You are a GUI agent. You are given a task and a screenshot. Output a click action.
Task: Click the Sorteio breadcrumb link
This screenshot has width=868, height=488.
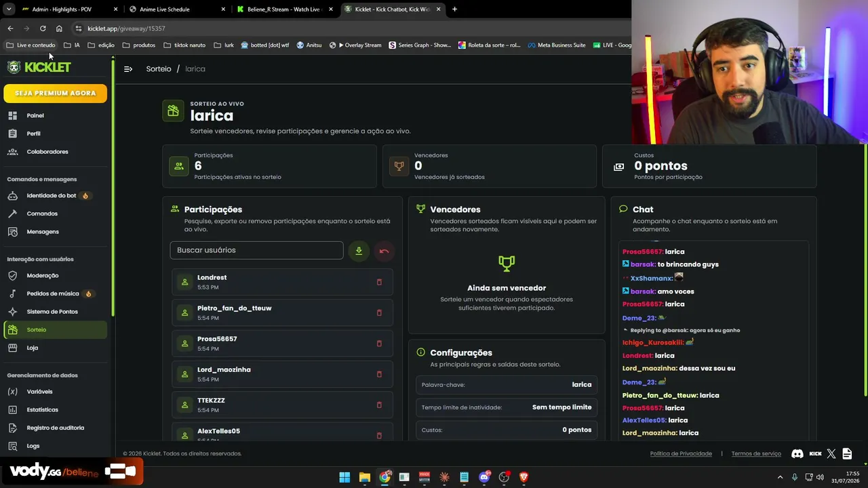pyautogui.click(x=159, y=69)
